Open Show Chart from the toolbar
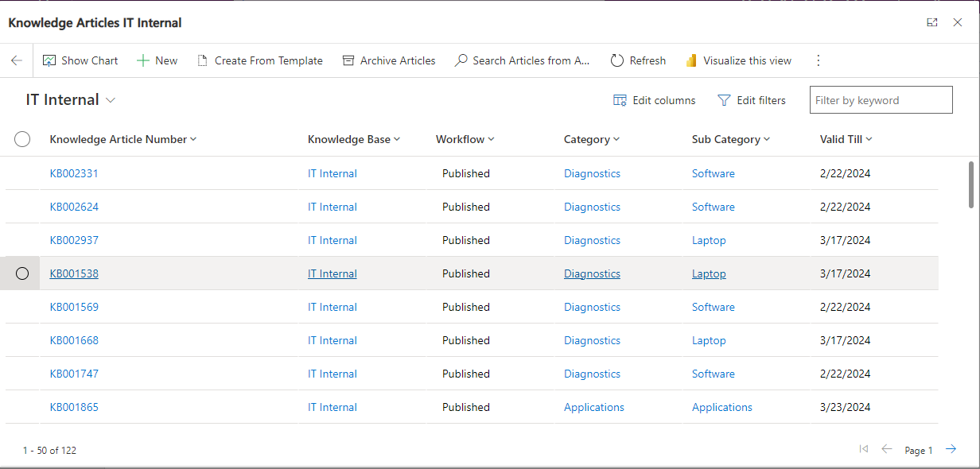This screenshot has height=469, width=980. point(80,60)
